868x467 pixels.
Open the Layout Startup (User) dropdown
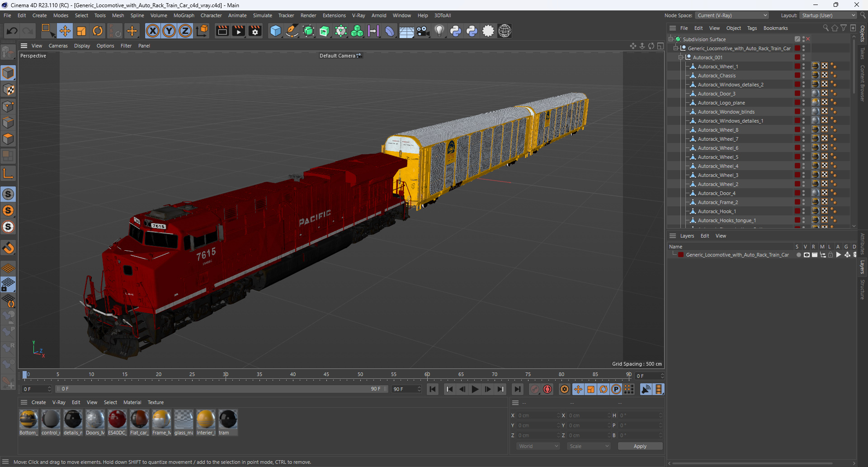tap(828, 15)
